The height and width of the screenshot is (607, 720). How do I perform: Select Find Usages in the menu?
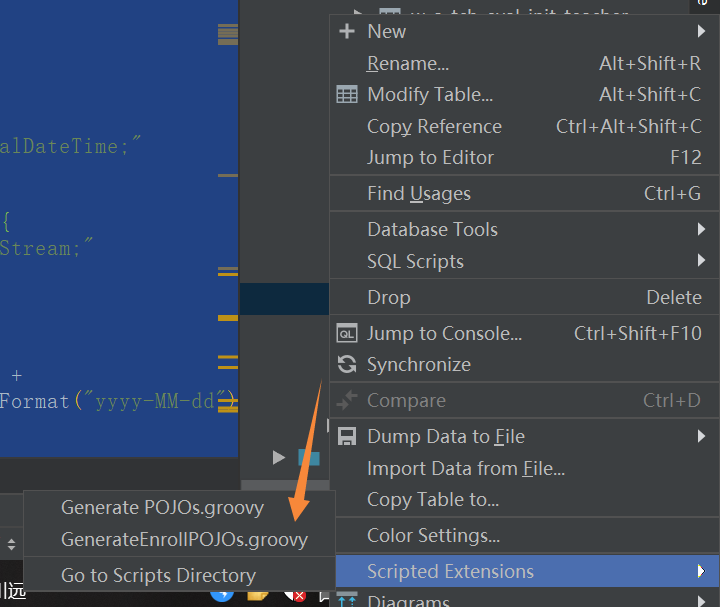coord(418,193)
